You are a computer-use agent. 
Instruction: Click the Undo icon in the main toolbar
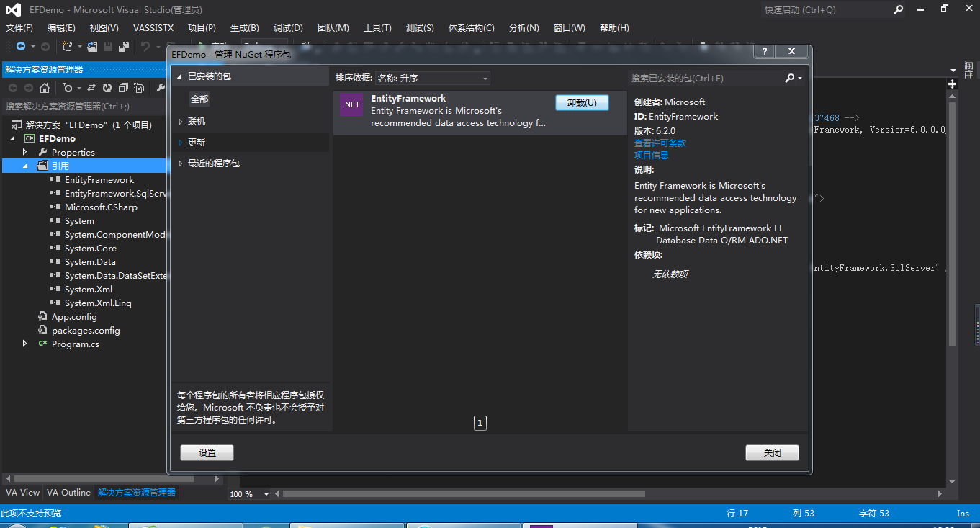(x=145, y=46)
